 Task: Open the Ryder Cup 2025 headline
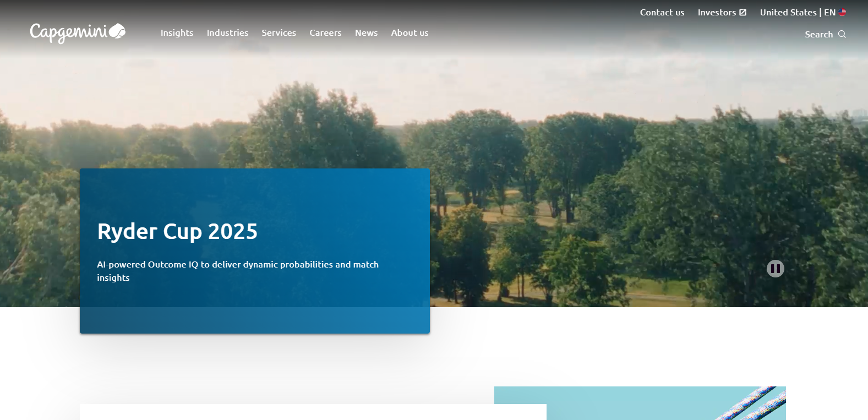(x=177, y=231)
